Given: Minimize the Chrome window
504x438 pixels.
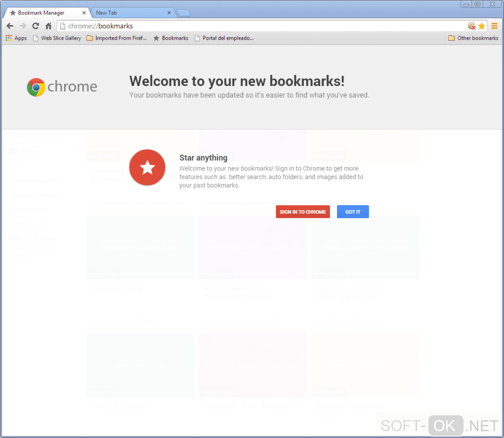Looking at the screenshot, I should pos(466,4).
